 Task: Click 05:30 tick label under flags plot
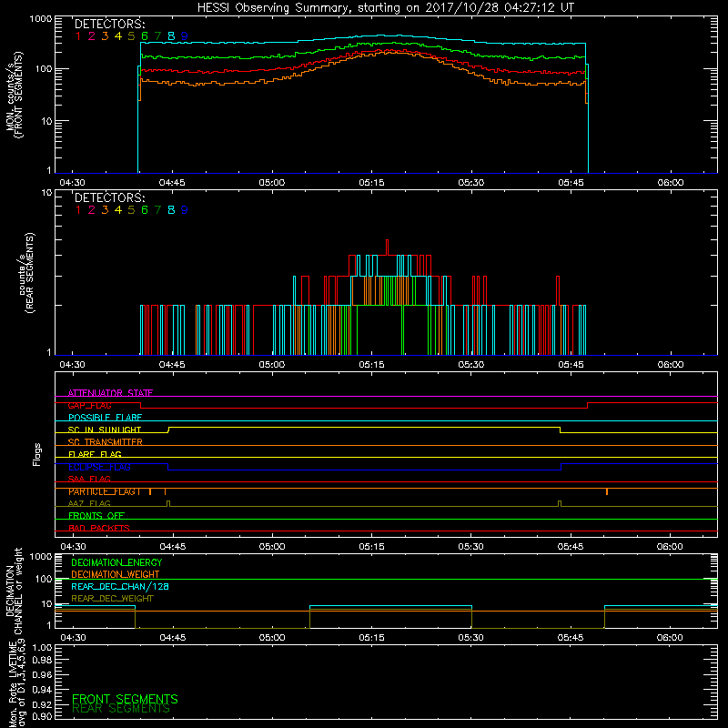[x=470, y=547]
